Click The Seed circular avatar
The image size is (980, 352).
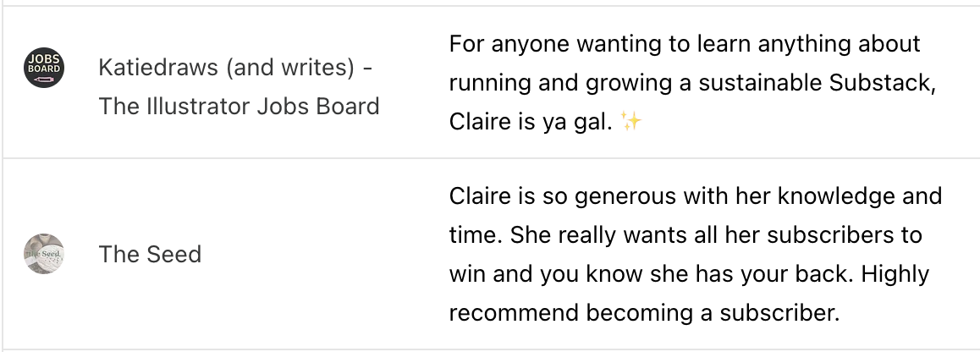coord(44,254)
